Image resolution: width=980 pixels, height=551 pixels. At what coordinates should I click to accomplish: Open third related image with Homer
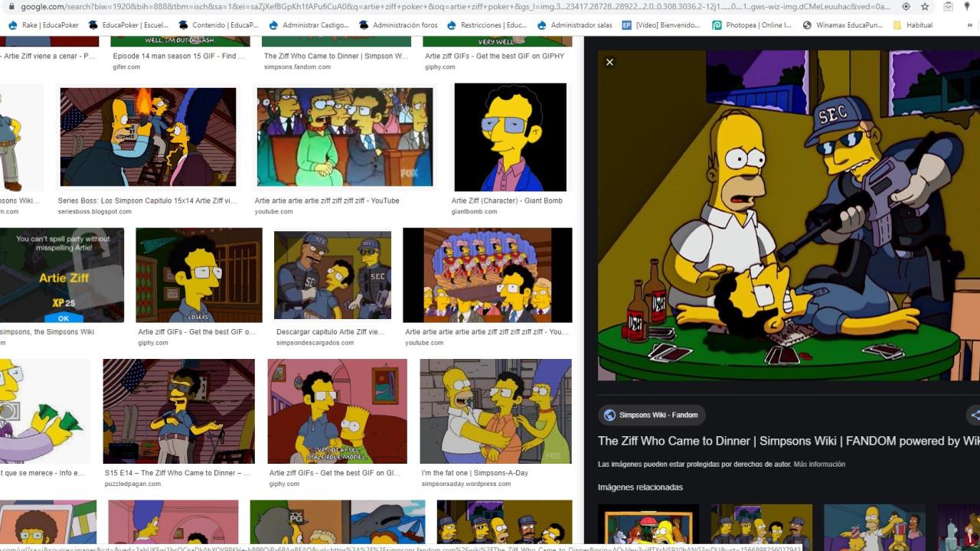tap(874, 527)
